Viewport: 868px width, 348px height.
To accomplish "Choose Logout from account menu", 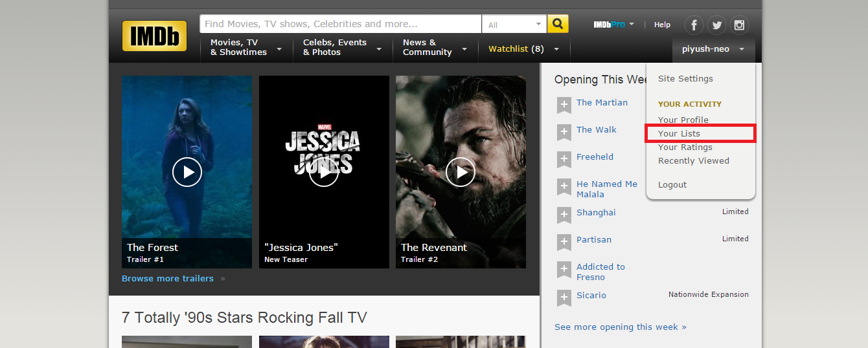I will point(672,185).
